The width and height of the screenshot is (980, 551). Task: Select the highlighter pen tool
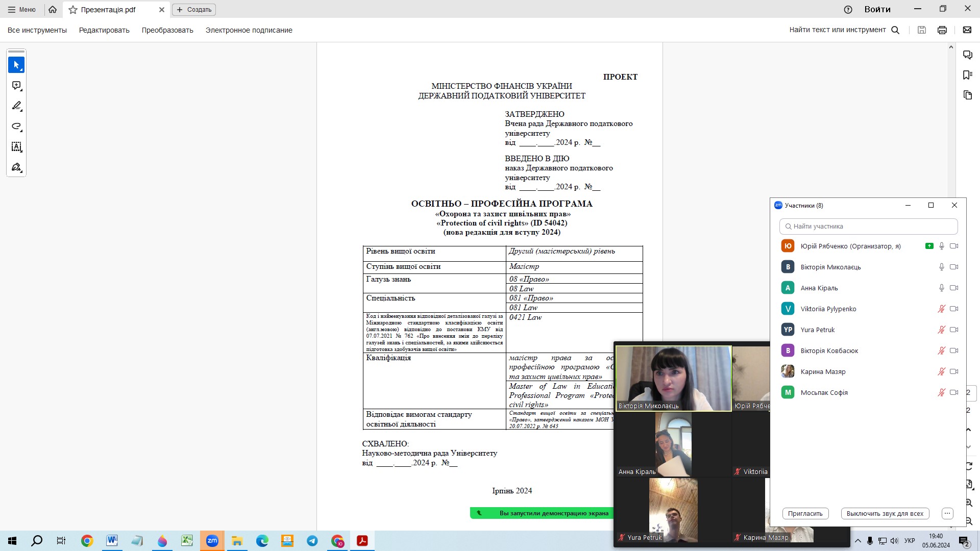(x=16, y=106)
